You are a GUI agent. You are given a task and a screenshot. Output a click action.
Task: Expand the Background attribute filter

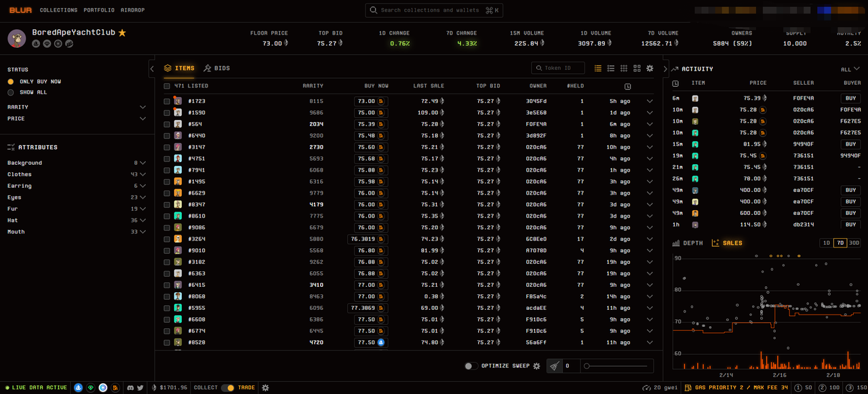coord(142,163)
